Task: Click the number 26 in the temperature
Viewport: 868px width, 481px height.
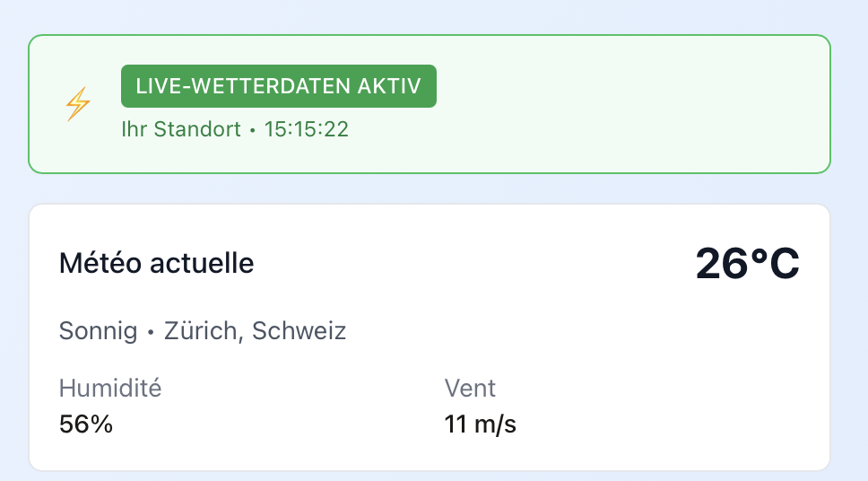Action: [722, 264]
